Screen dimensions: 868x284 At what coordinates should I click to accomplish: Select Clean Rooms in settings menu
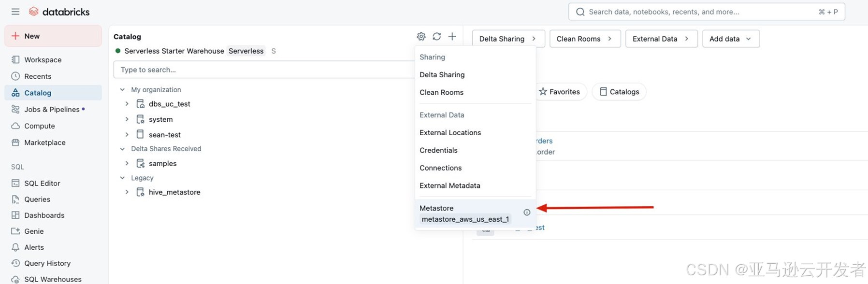pos(475,92)
